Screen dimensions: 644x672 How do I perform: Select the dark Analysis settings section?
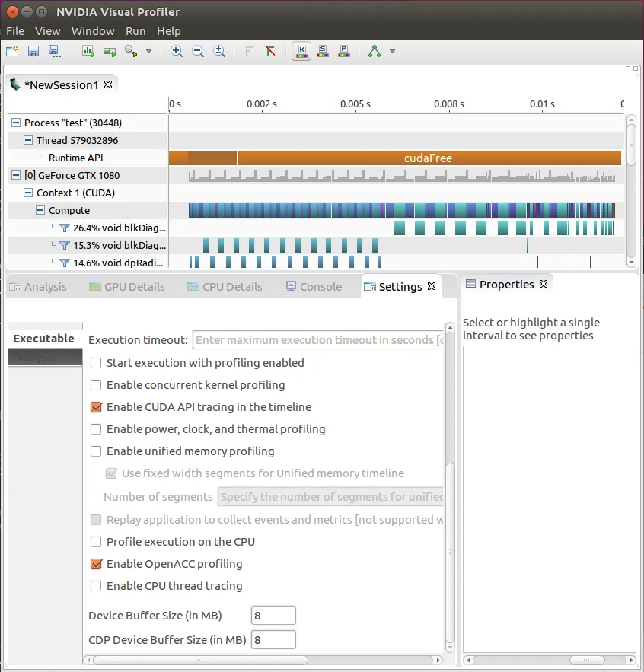click(x=45, y=358)
